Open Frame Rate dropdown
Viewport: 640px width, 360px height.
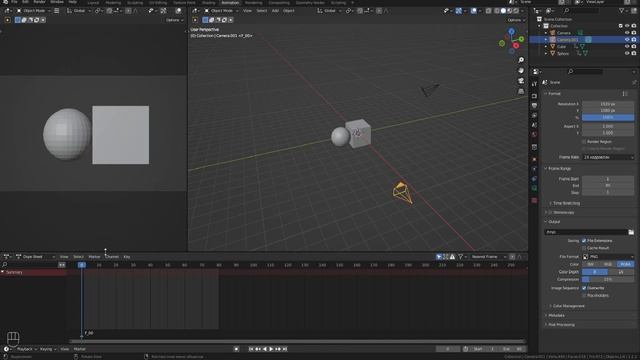pyautogui.click(x=608, y=157)
